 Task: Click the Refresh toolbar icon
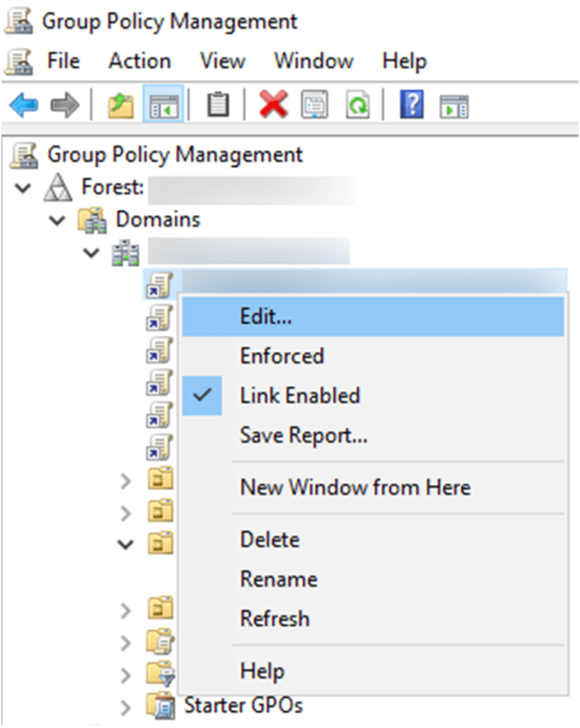pos(358,104)
